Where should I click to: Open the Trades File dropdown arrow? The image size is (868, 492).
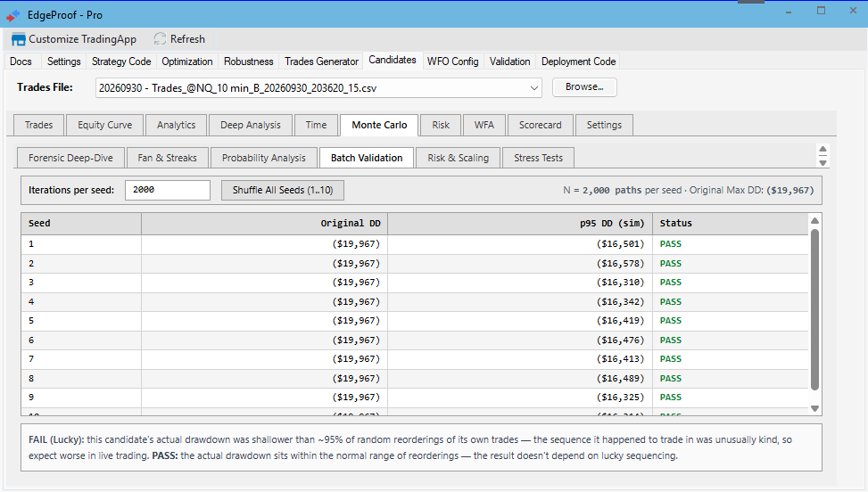[x=534, y=88]
